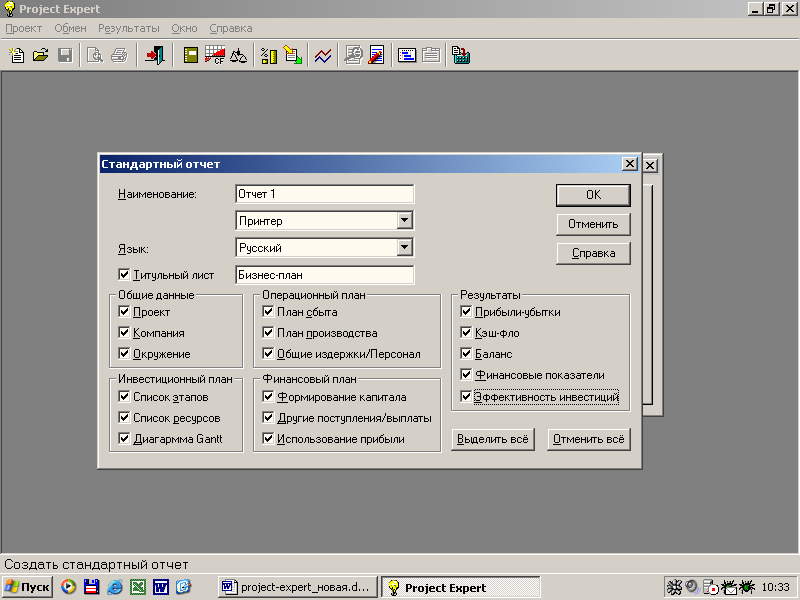Click the New project toolbar icon
The image size is (800, 600).
17,55
